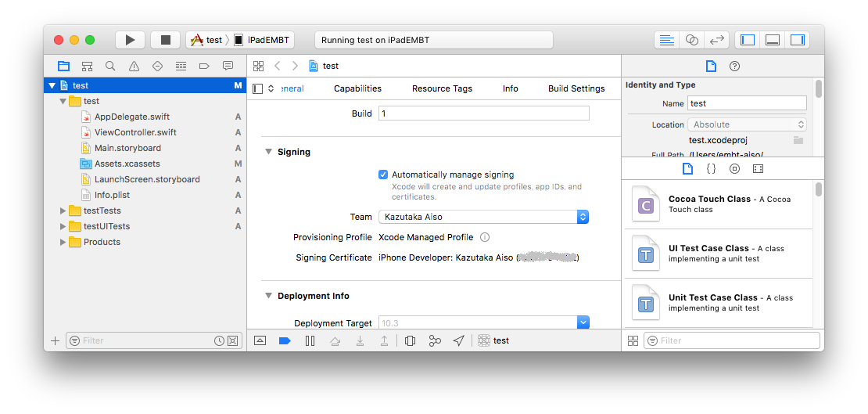Expand the testTests folder

pos(63,211)
